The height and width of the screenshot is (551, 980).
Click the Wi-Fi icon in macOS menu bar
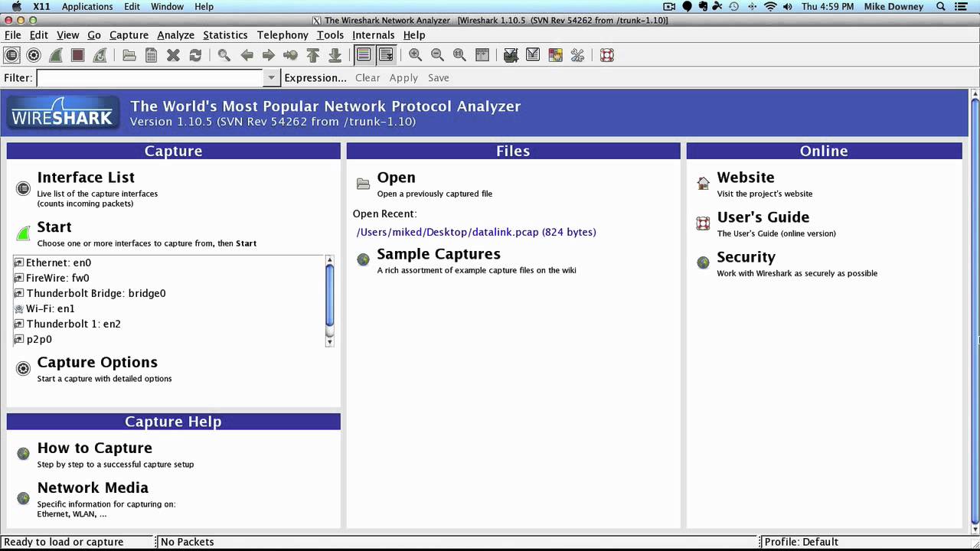[x=770, y=6]
